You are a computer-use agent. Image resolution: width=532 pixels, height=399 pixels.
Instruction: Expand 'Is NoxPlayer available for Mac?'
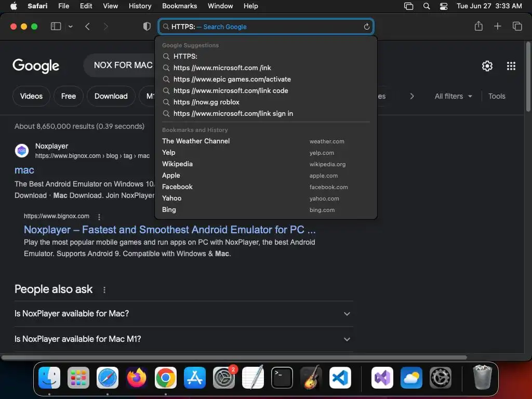point(183,314)
